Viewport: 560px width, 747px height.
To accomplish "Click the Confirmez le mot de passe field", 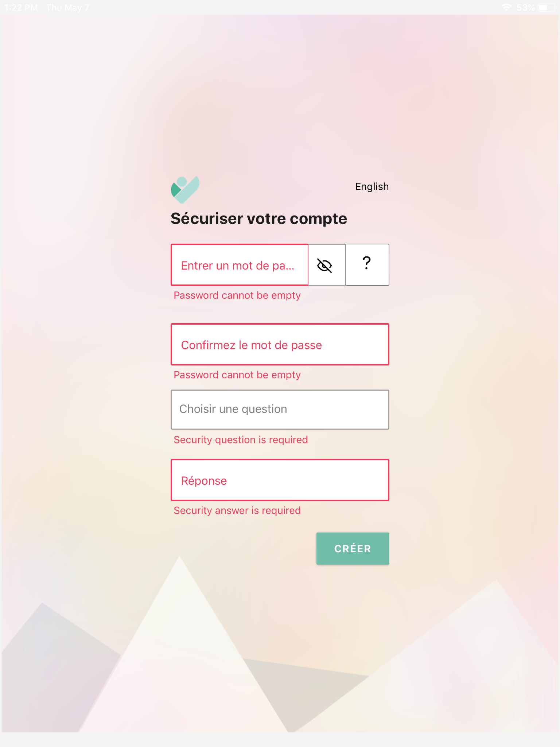I will (279, 344).
